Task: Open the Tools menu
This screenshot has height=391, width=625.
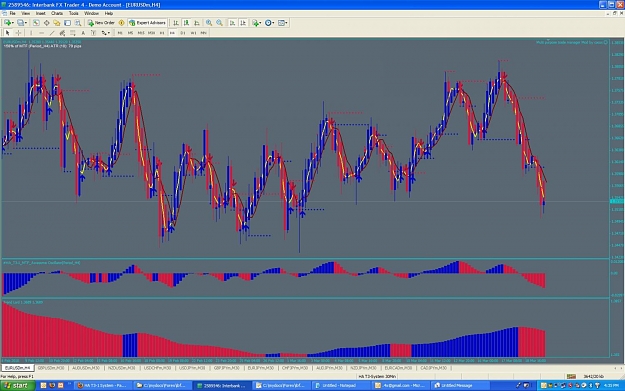Action: [74, 13]
